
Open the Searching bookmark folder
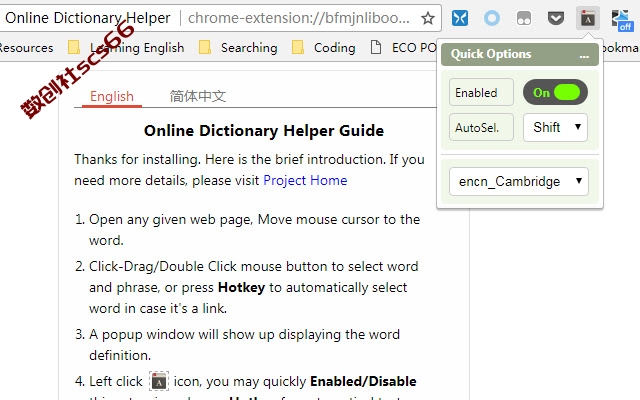coord(238,48)
